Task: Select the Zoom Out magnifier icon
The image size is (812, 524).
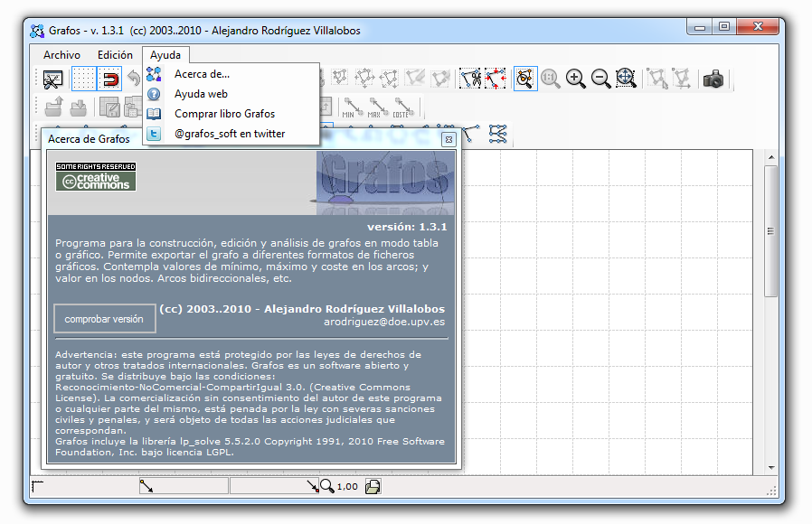Action: point(600,79)
